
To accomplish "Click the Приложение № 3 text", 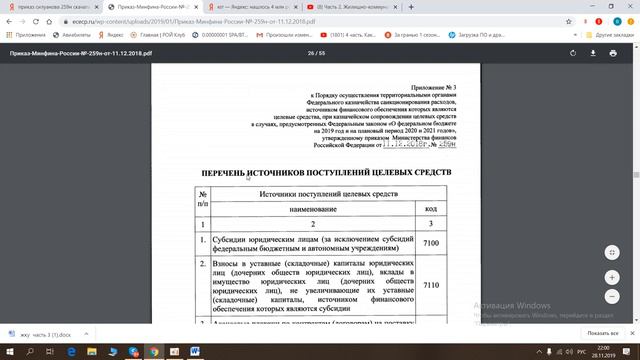I will point(433,87).
